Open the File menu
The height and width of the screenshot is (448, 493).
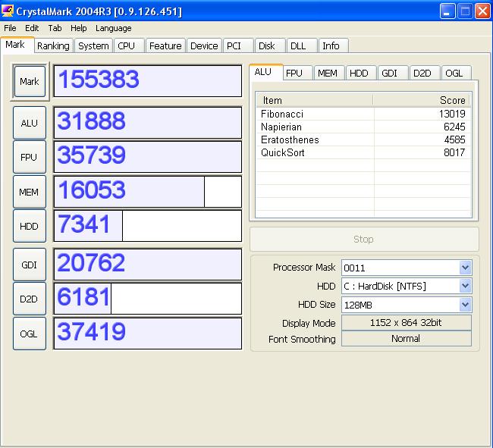point(10,28)
